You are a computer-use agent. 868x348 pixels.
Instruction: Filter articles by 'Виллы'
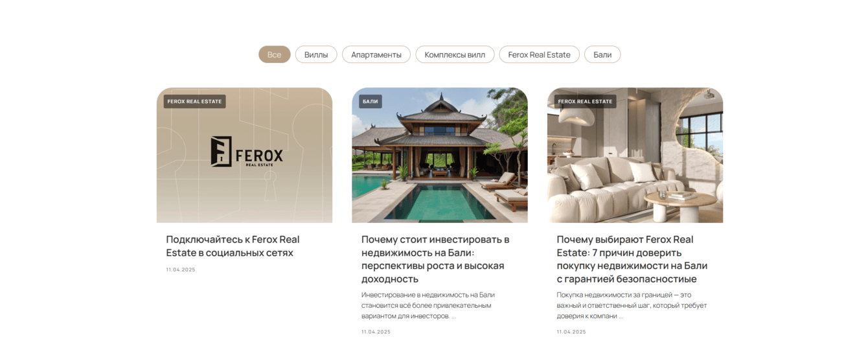[x=316, y=54]
